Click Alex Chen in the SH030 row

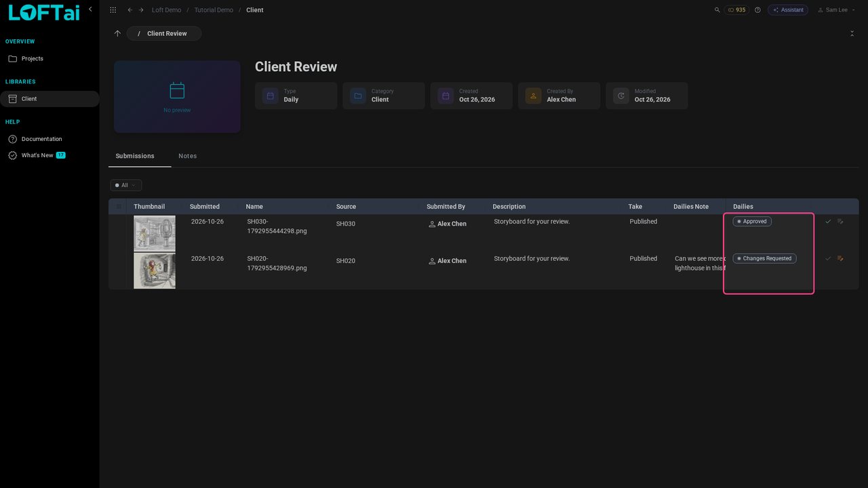click(452, 224)
